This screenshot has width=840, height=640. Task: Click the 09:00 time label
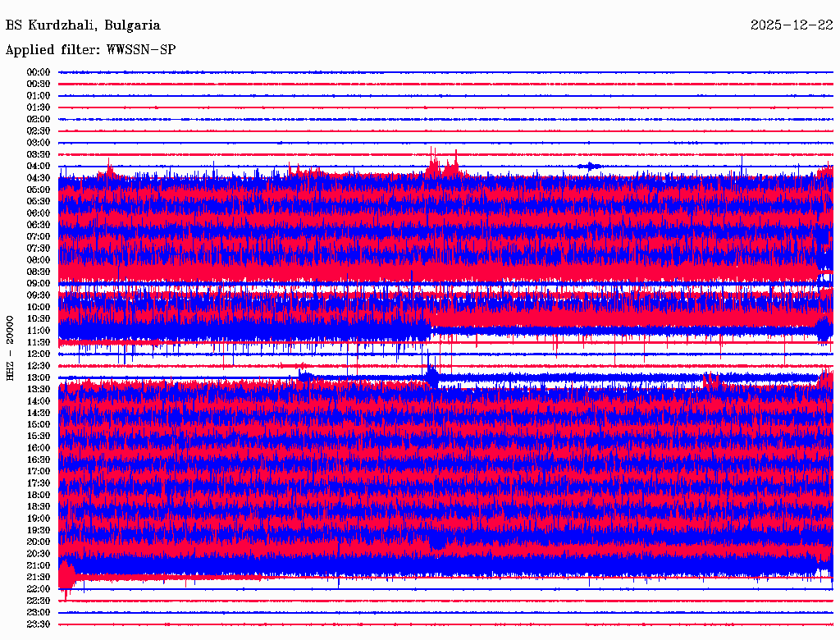(39, 283)
